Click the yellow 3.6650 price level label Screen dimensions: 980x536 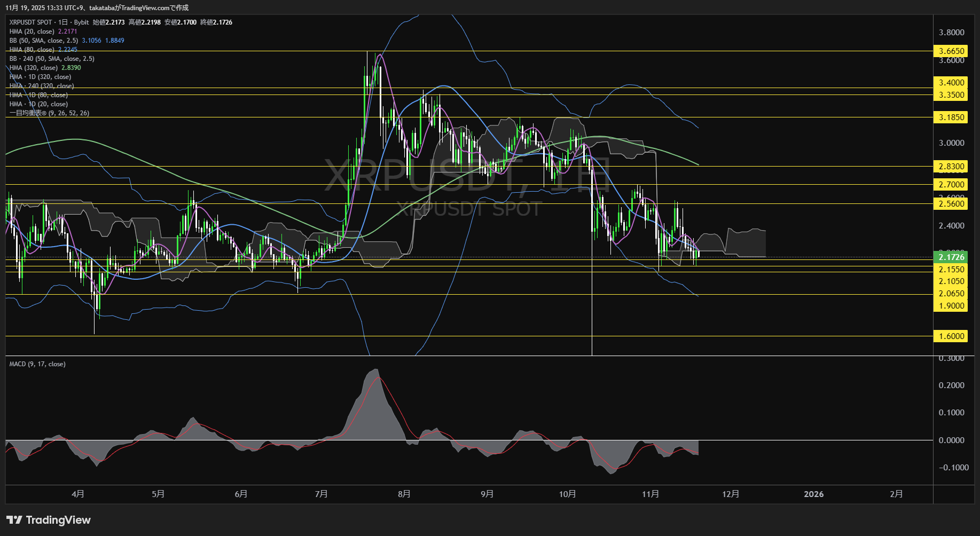click(951, 51)
